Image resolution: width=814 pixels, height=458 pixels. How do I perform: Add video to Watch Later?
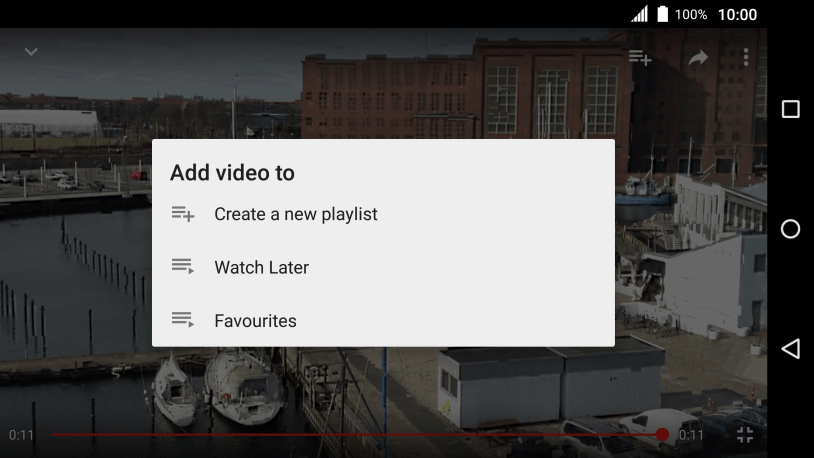tap(383, 267)
